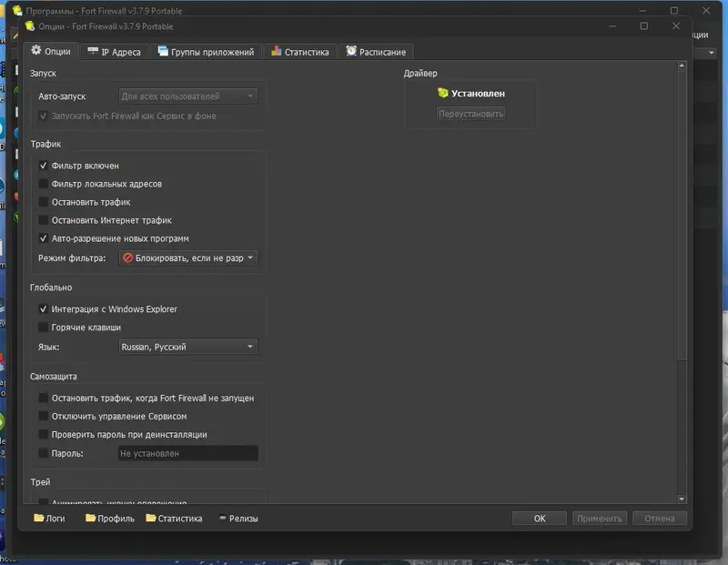The width and height of the screenshot is (728, 565).
Task: Open the Профиль folder icon
Action: point(90,518)
